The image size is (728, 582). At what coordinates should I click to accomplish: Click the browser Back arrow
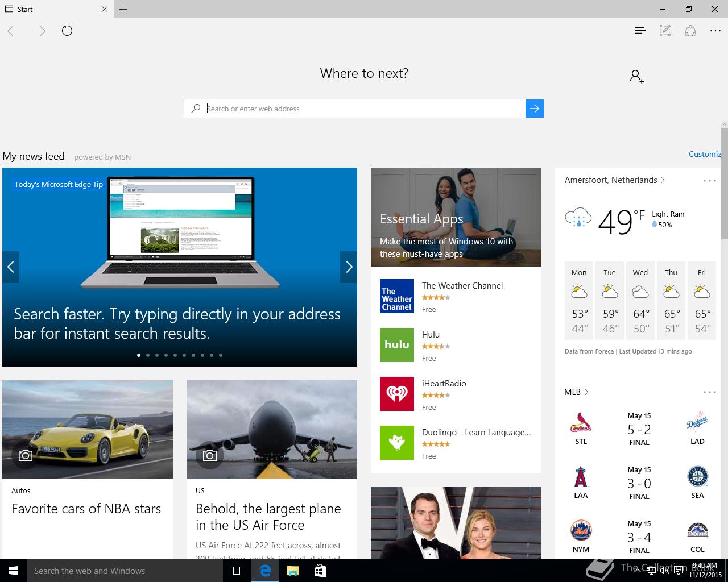point(13,31)
